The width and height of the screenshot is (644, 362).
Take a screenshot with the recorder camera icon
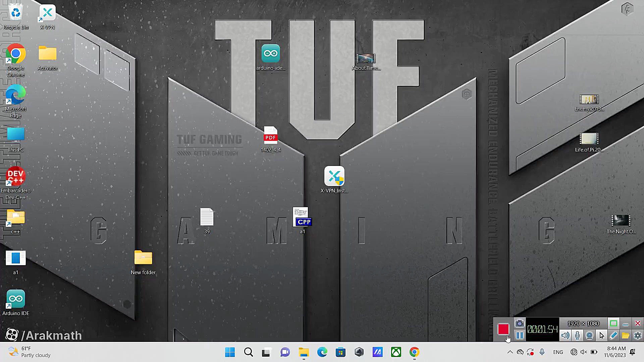520,323
